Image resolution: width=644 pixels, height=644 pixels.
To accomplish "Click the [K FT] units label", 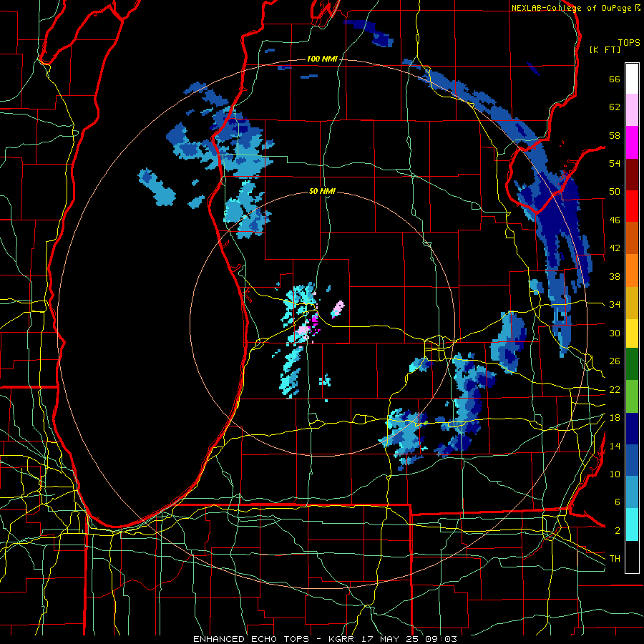I will (x=605, y=49).
